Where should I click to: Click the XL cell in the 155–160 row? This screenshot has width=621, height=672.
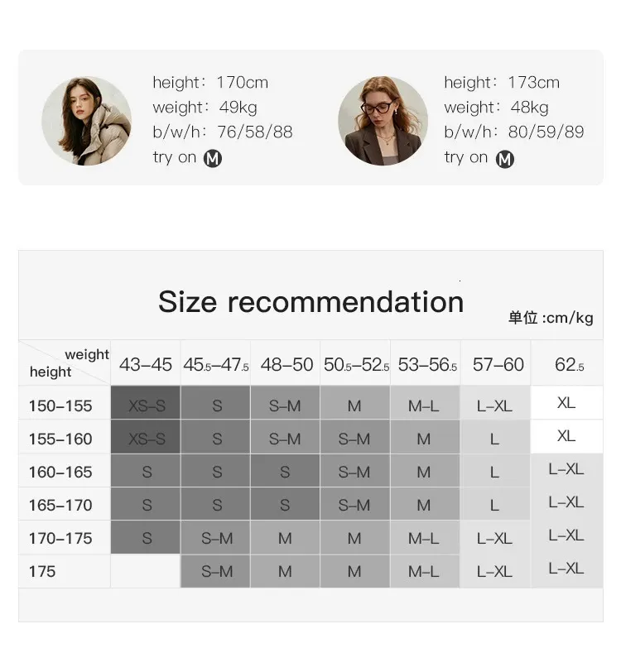pyautogui.click(x=566, y=436)
